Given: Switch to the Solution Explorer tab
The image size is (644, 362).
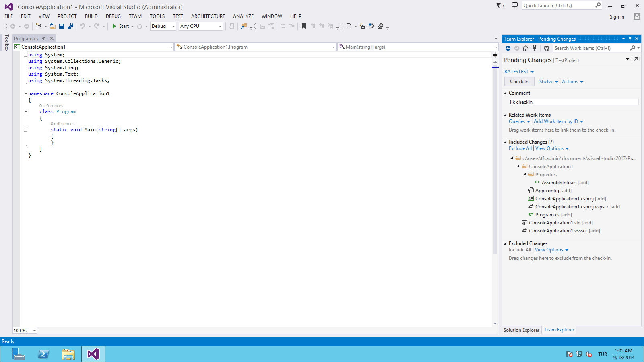Looking at the screenshot, I should (521, 330).
